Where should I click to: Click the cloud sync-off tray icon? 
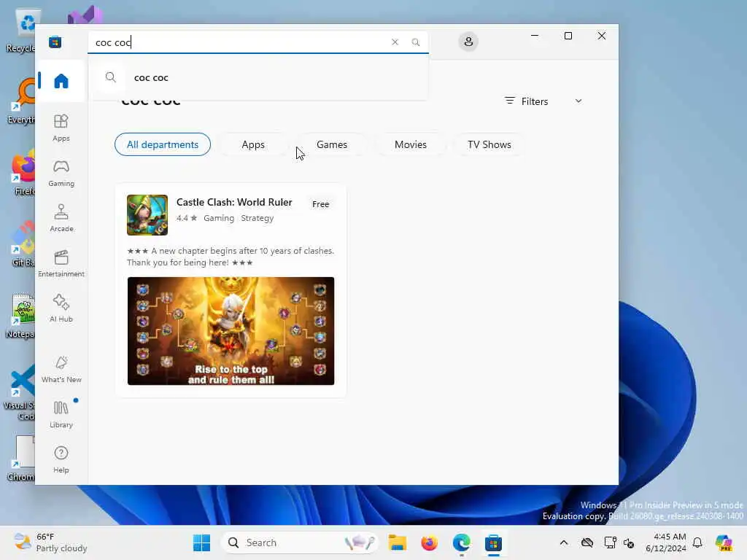pos(587,542)
